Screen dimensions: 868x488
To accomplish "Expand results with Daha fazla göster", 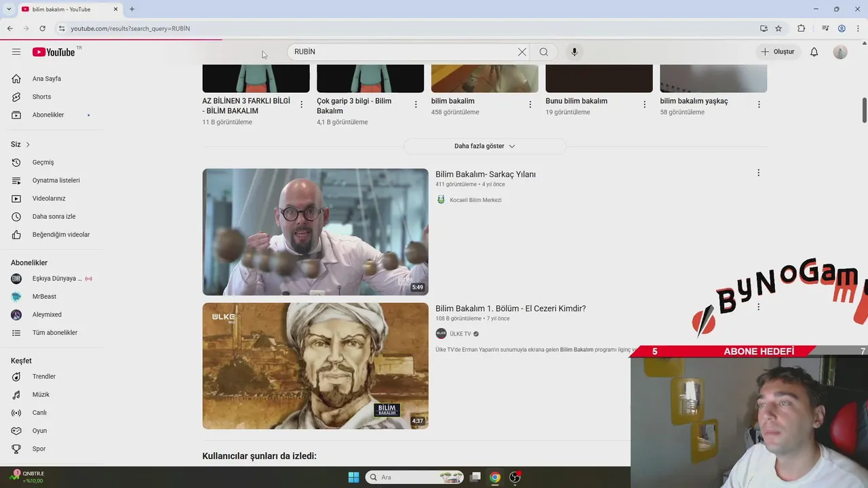I will click(485, 146).
